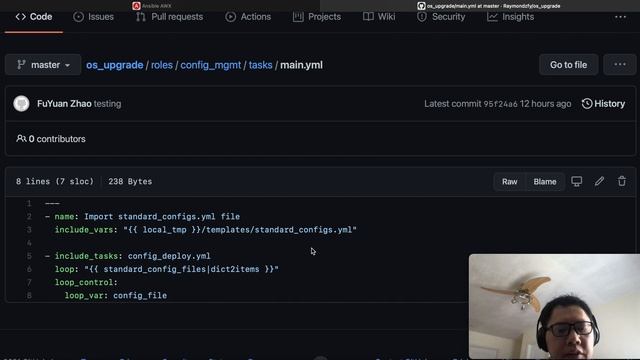This screenshot has width=640, height=360.
Task: Go to the Projects tab
Action: point(317,17)
